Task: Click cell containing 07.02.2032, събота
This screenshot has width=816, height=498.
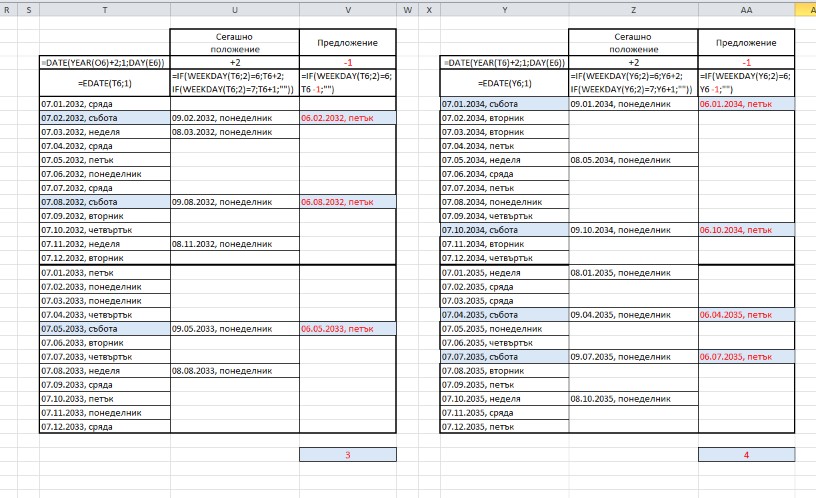Action: pyautogui.click(x=105, y=118)
